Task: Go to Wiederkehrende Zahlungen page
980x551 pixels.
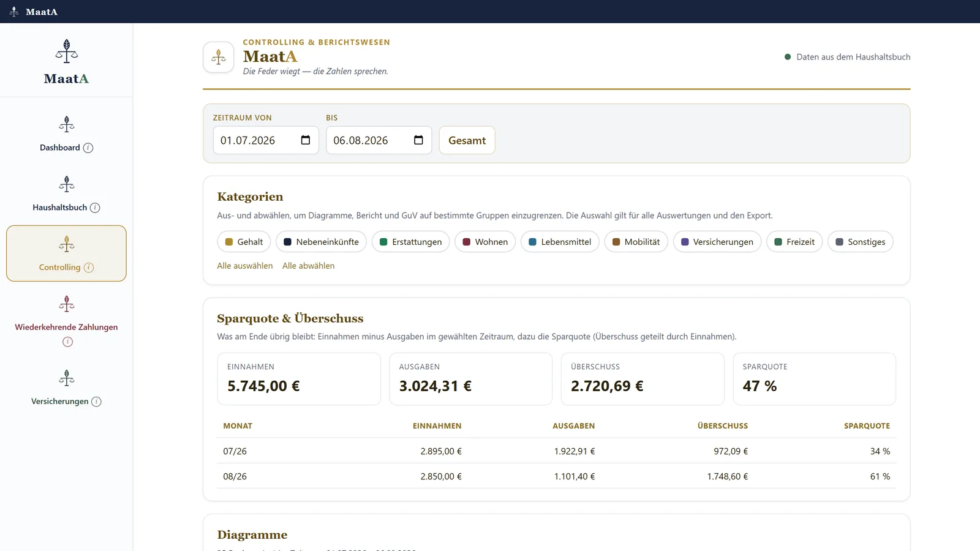Action: point(66,327)
